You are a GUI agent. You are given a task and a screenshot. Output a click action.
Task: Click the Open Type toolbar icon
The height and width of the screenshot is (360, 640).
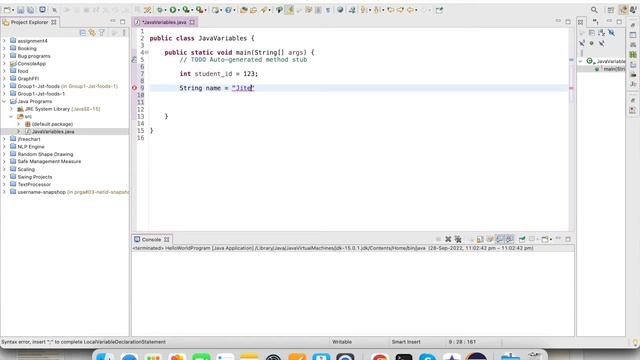click(244, 10)
